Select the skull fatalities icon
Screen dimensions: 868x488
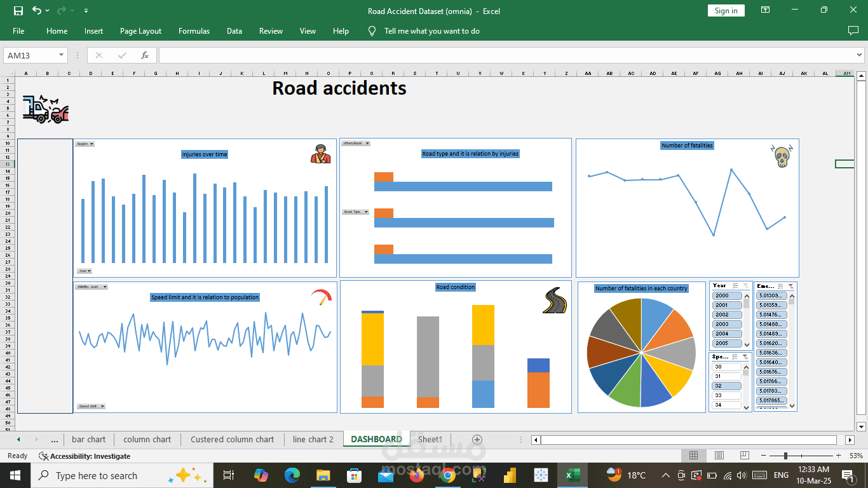tap(782, 156)
